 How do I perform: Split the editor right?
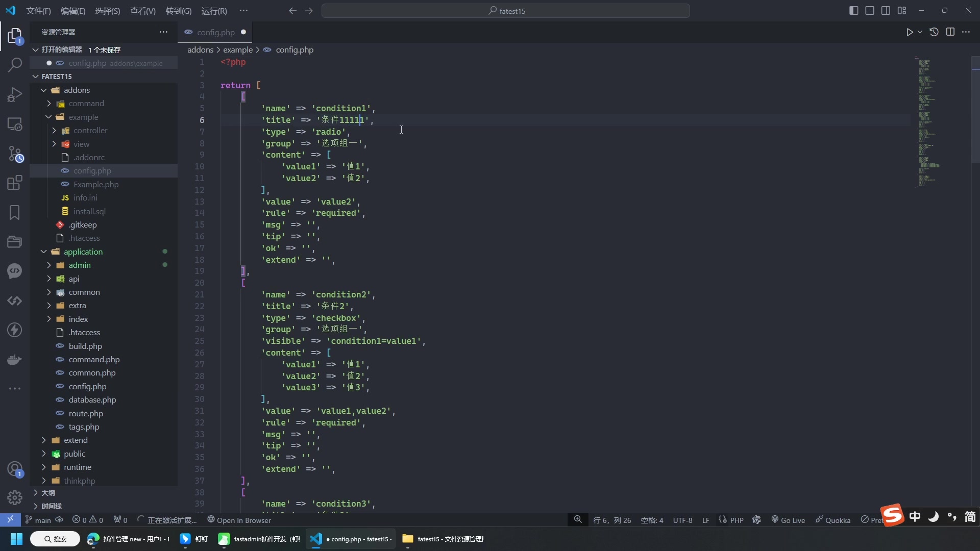(950, 32)
